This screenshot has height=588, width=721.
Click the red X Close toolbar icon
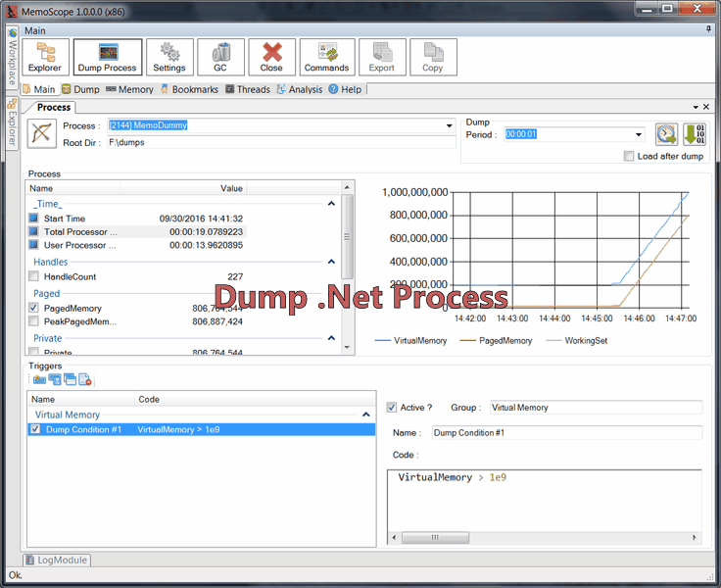271,58
